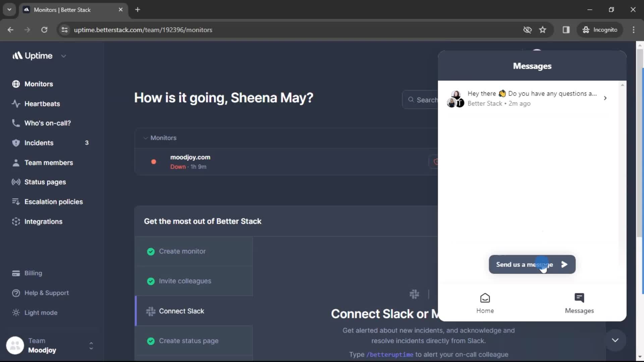The image size is (644, 362).
Task: Switch to the chat Messages tab
Action: [x=579, y=303]
